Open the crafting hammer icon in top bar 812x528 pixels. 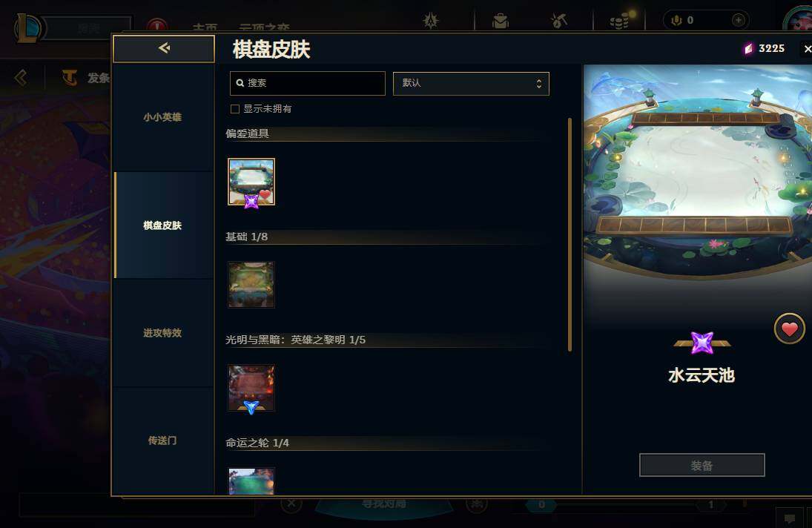coord(559,21)
